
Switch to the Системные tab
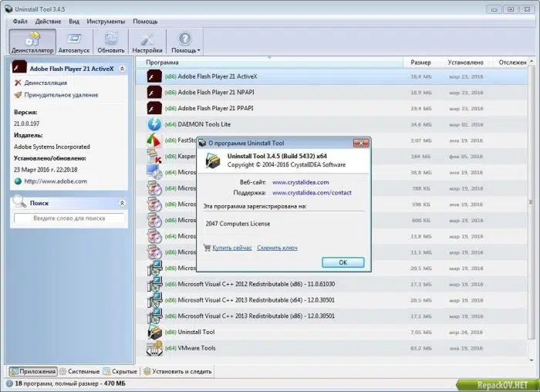pos(80,371)
